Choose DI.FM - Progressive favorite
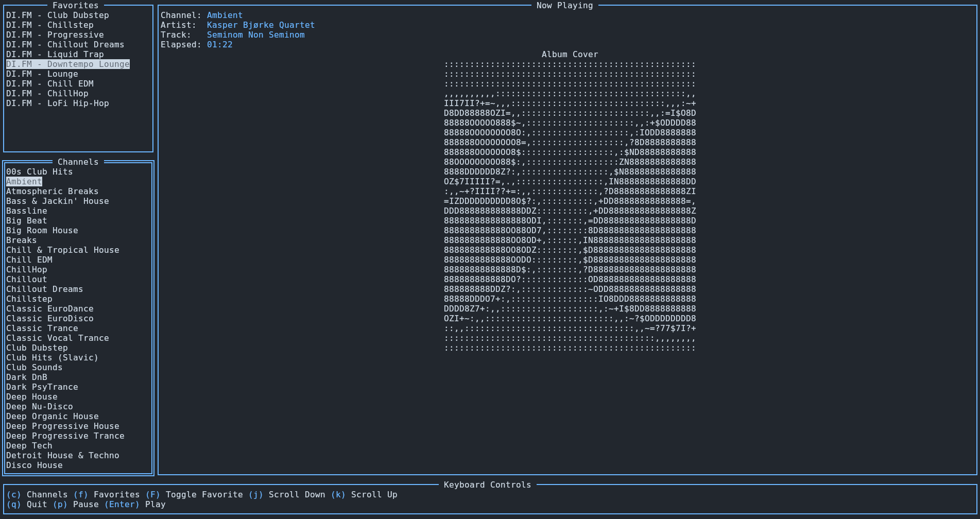 tap(55, 34)
